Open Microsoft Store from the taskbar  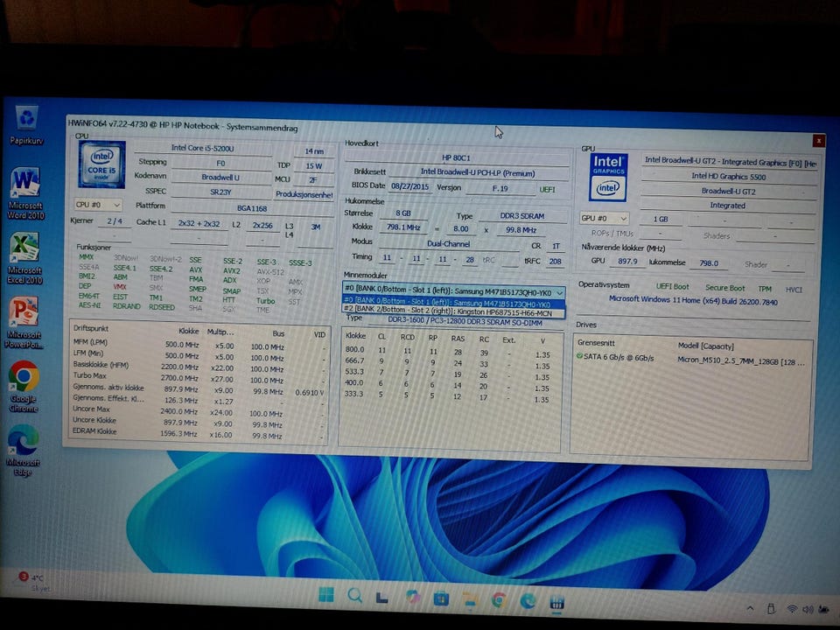click(x=441, y=598)
